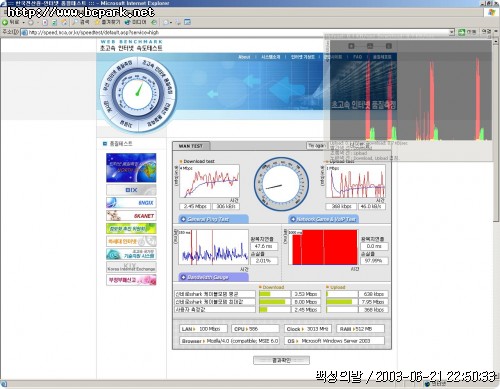This screenshot has height=389, width=500.
Task: Open the Back button history dropdown arrow
Action: click(23, 22)
